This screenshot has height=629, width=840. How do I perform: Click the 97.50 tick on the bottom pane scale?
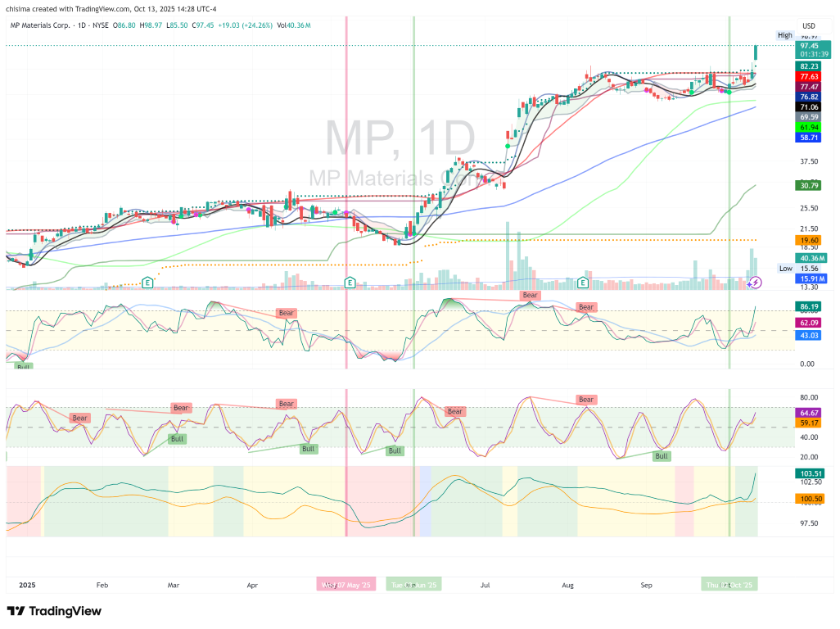tap(809, 523)
